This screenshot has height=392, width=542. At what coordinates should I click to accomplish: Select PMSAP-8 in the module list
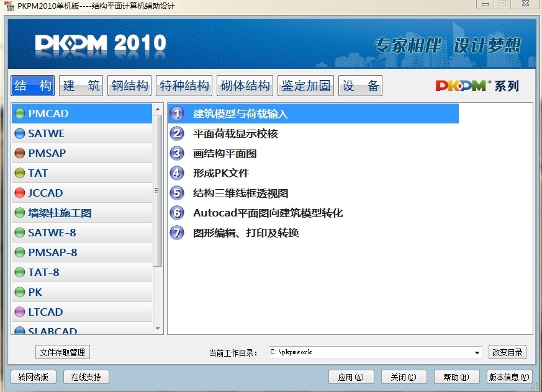[x=82, y=252]
